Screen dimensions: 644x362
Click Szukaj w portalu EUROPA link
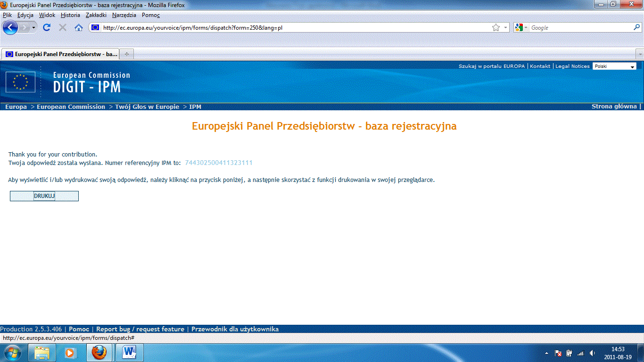pyautogui.click(x=491, y=66)
